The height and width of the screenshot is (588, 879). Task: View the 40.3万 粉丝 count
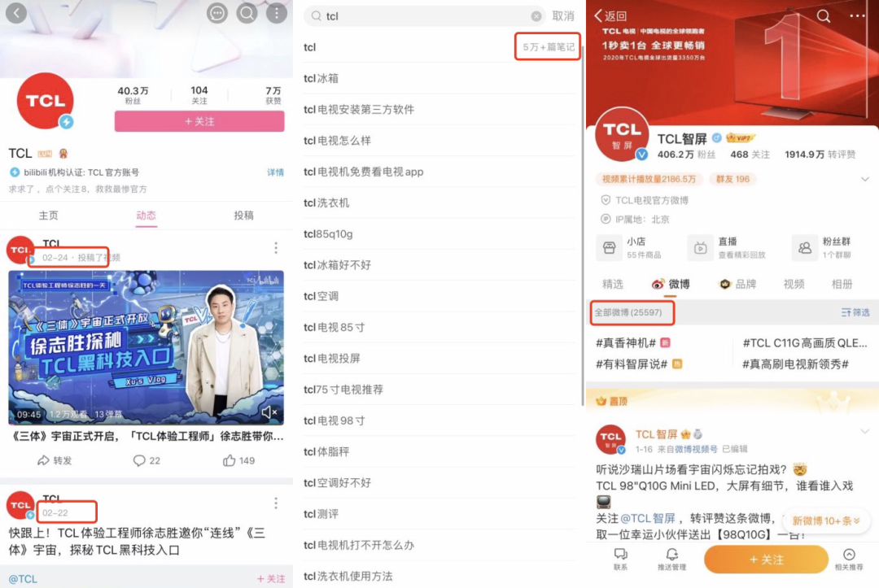point(133,95)
